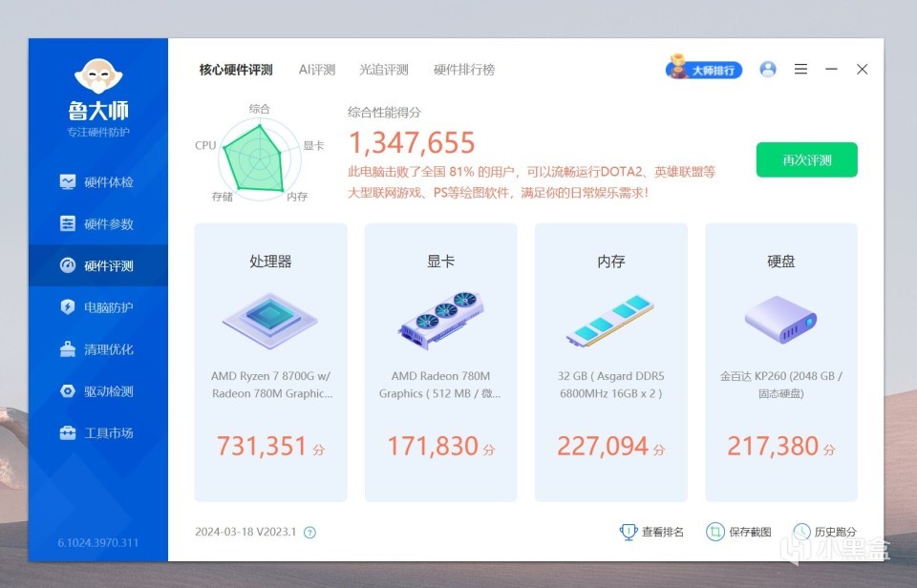Click the 保存截图 link

pos(750,532)
